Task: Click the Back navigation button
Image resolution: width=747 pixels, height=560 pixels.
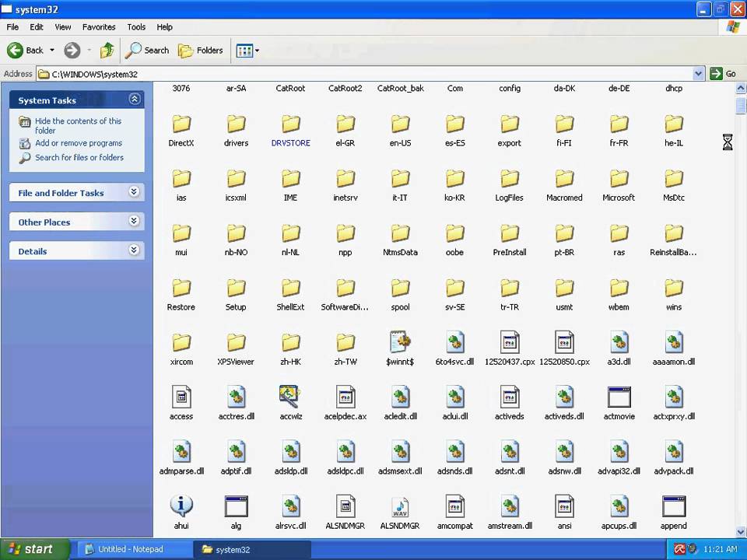Action: (x=25, y=50)
